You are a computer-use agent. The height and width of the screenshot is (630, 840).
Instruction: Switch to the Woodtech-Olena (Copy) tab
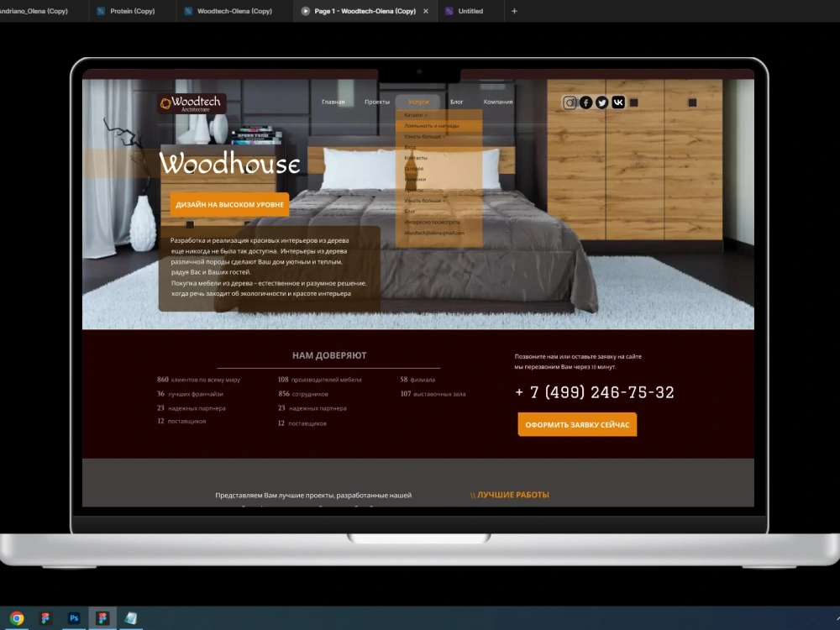click(234, 11)
